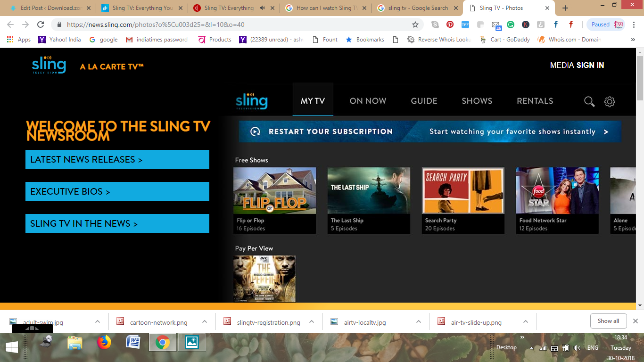Expand the taskbar Desktop toolbar chevron

(522, 337)
